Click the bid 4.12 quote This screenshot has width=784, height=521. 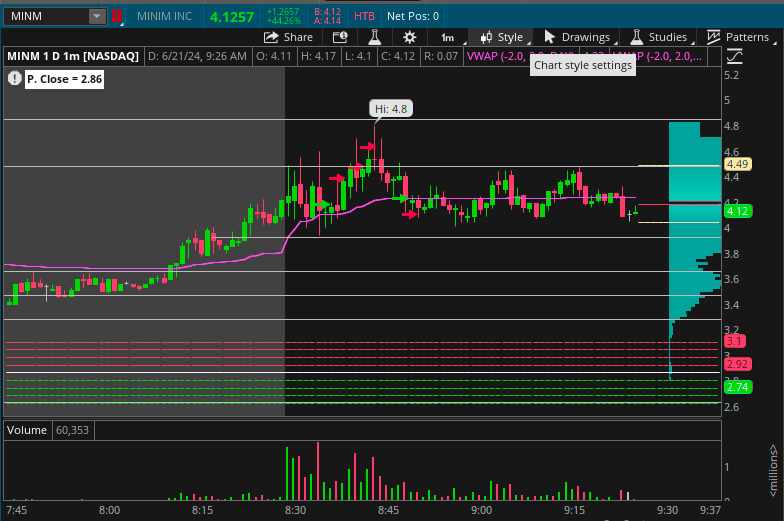pos(328,12)
